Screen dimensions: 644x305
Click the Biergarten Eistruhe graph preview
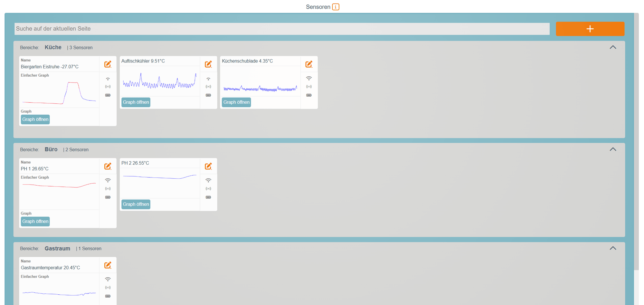pos(59,93)
